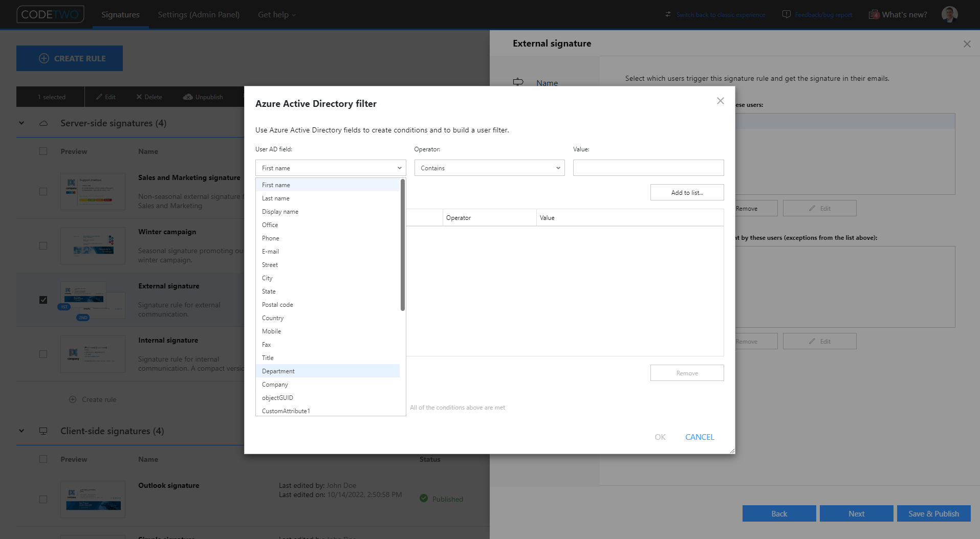The image size is (980, 539).
Task: Click the Back button
Action: click(x=779, y=513)
